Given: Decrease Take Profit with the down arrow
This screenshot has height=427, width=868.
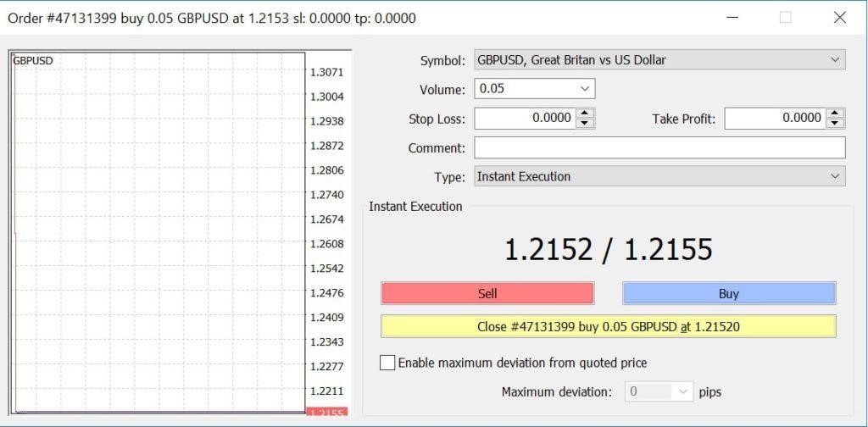Looking at the screenshot, I should click(835, 124).
